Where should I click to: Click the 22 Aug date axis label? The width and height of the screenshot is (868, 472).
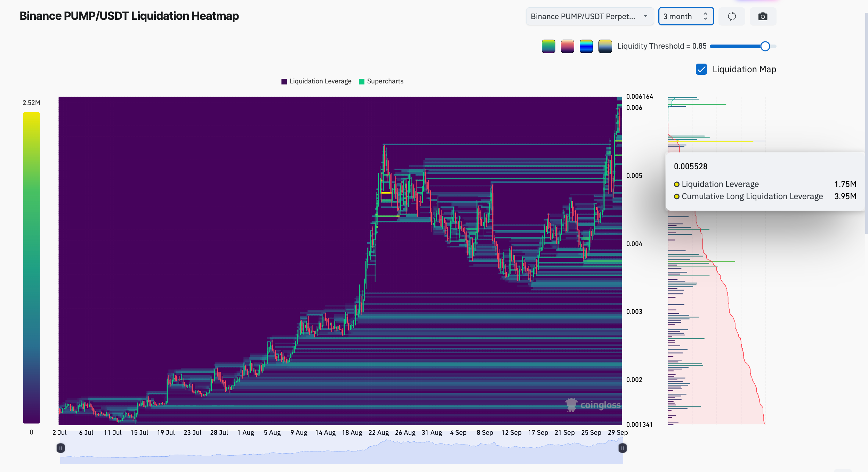point(378,432)
